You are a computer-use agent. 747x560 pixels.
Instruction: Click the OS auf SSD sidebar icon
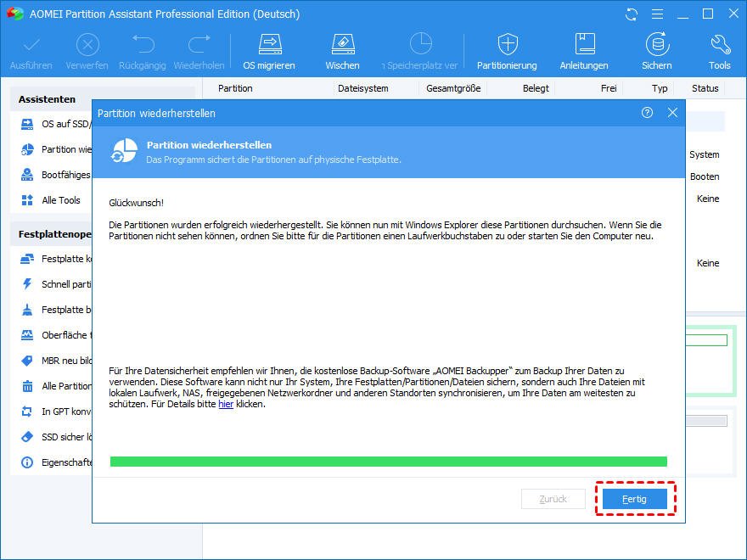point(27,124)
